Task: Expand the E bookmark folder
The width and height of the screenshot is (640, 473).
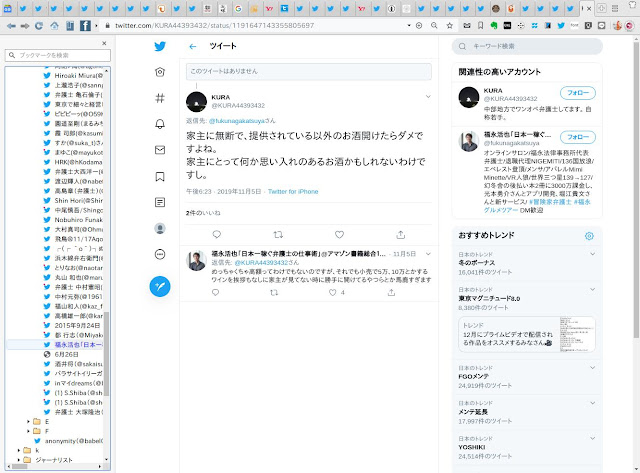Action: tap(28, 422)
